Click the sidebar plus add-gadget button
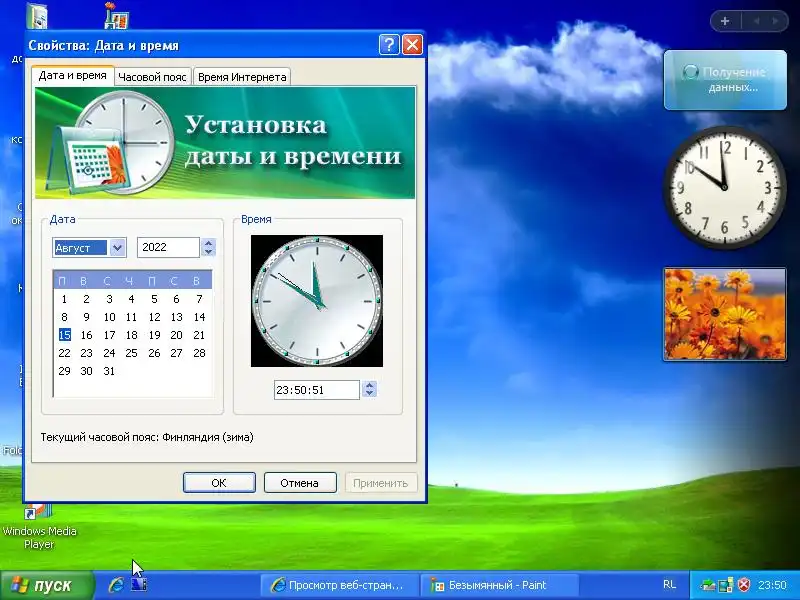 click(724, 21)
